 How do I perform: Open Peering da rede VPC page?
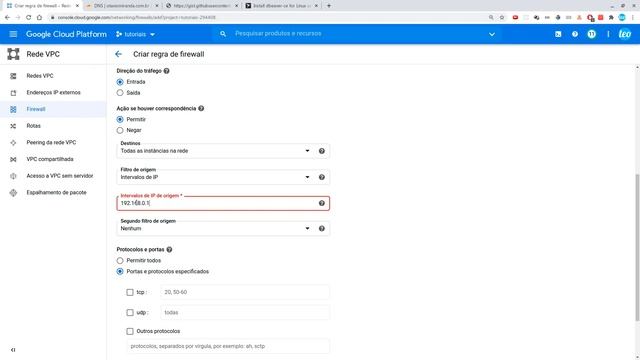coord(51,142)
